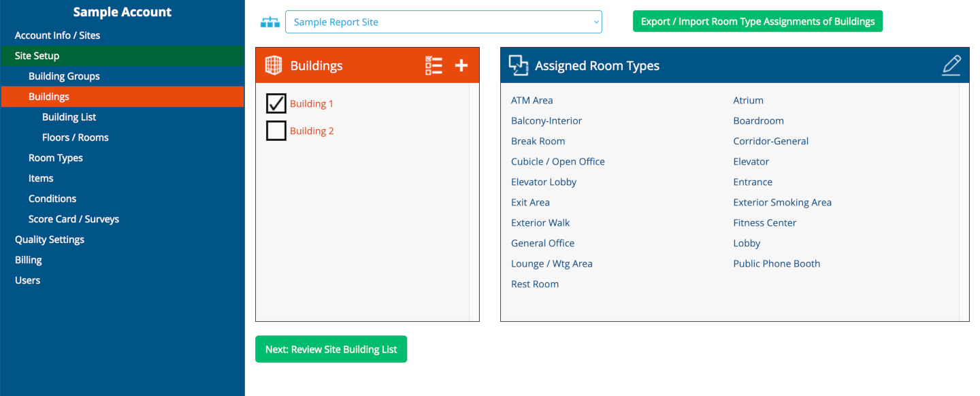The height and width of the screenshot is (396, 980).
Task: Select Score Card / Surveys menu item
Action: tap(73, 219)
